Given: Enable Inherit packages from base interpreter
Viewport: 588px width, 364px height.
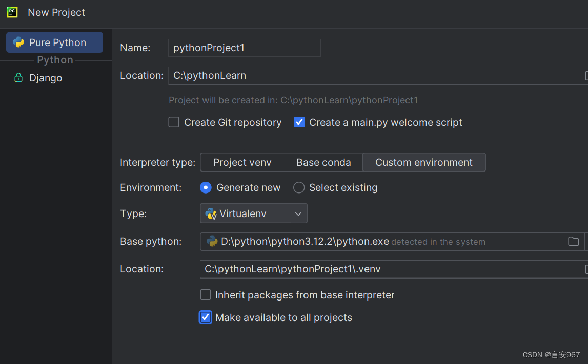Looking at the screenshot, I should tap(206, 295).
